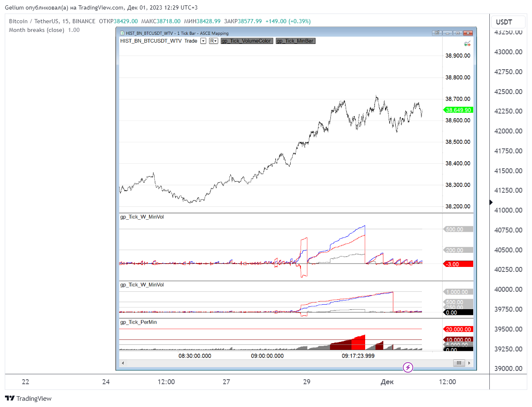
Task: Click the 09:17:23.999 time label
Action: (358, 356)
